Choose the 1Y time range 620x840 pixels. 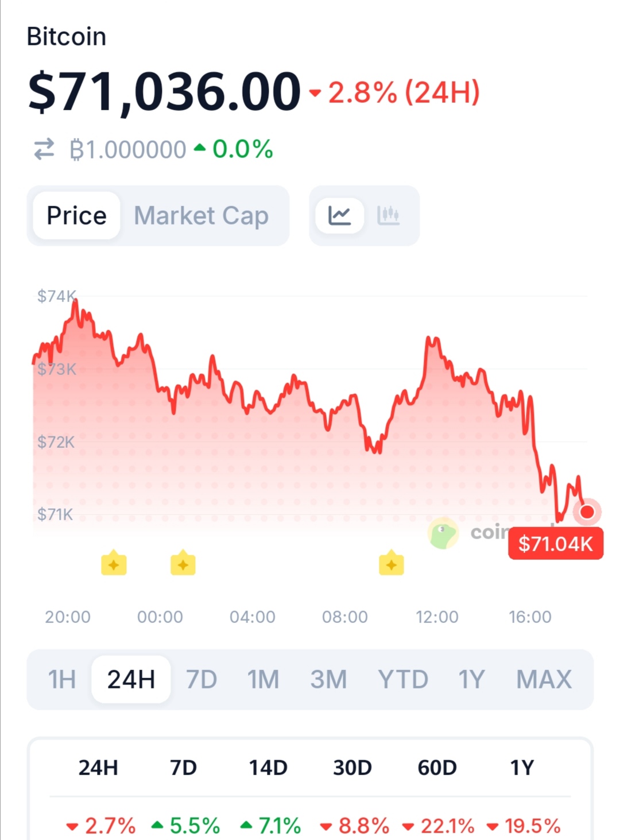tap(471, 679)
